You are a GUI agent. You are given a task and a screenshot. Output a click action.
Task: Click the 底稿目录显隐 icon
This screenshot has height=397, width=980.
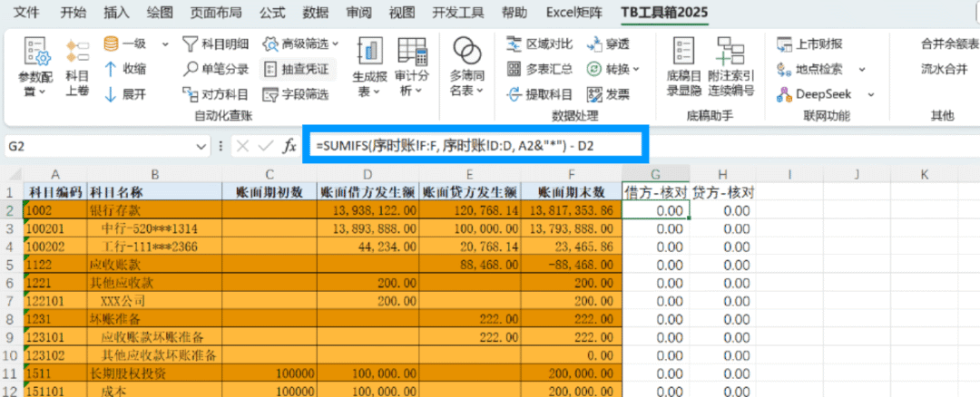coord(684,51)
